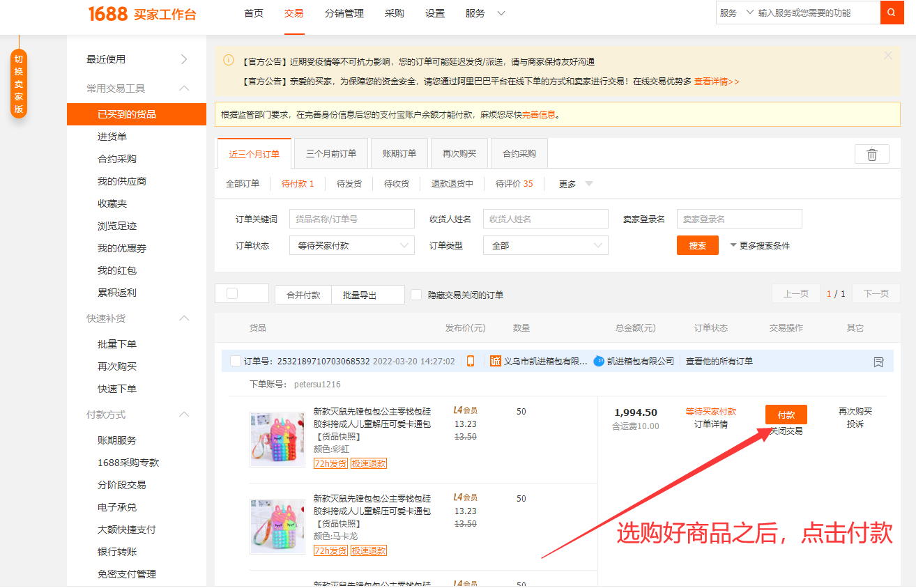Open 银行转账 in sidebar
Screen dimensions: 916x588
(117, 552)
